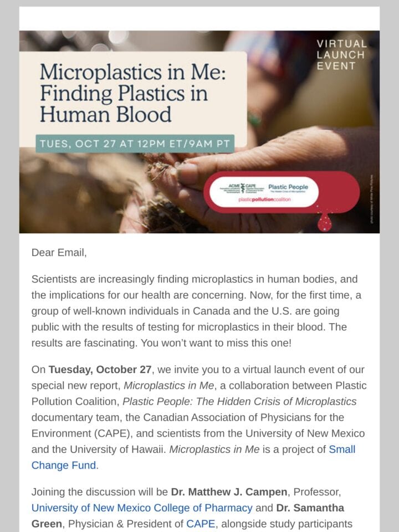Click the name Dr. Samantha Green

[188, 516]
